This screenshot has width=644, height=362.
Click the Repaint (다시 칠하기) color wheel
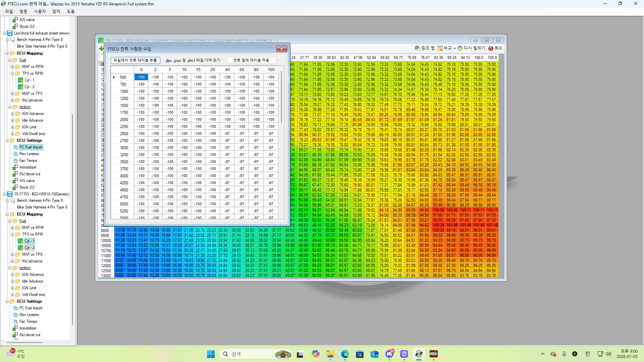coord(460,48)
